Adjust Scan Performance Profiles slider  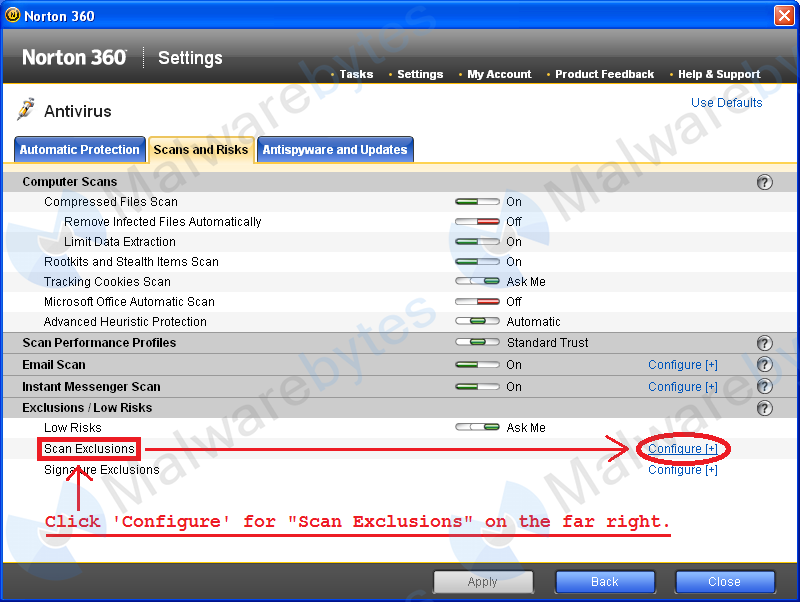pos(477,342)
